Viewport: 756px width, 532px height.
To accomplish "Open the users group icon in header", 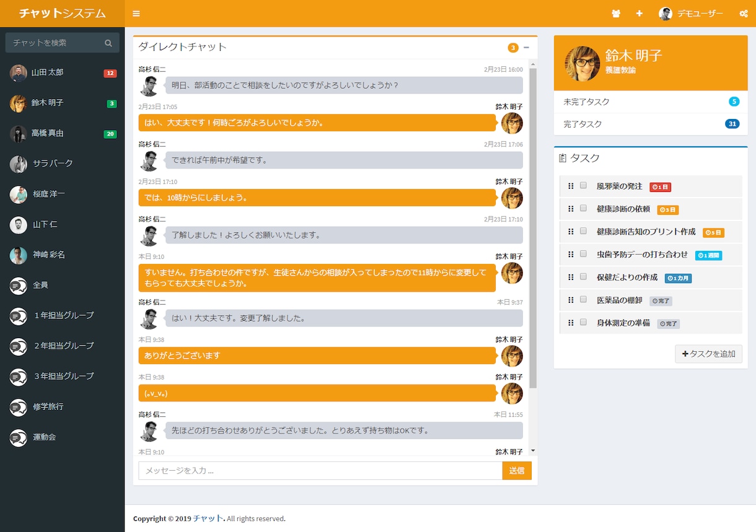I will (616, 14).
